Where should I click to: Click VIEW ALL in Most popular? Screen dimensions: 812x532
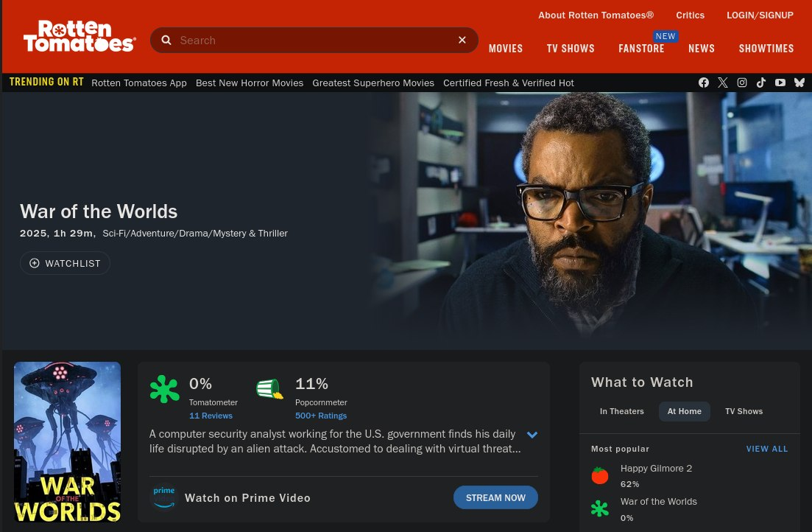(766, 449)
